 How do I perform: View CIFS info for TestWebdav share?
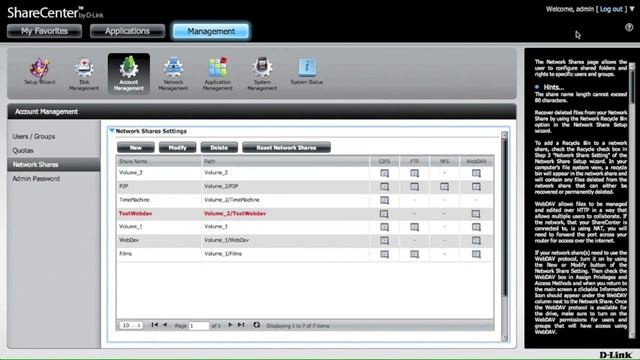click(384, 213)
